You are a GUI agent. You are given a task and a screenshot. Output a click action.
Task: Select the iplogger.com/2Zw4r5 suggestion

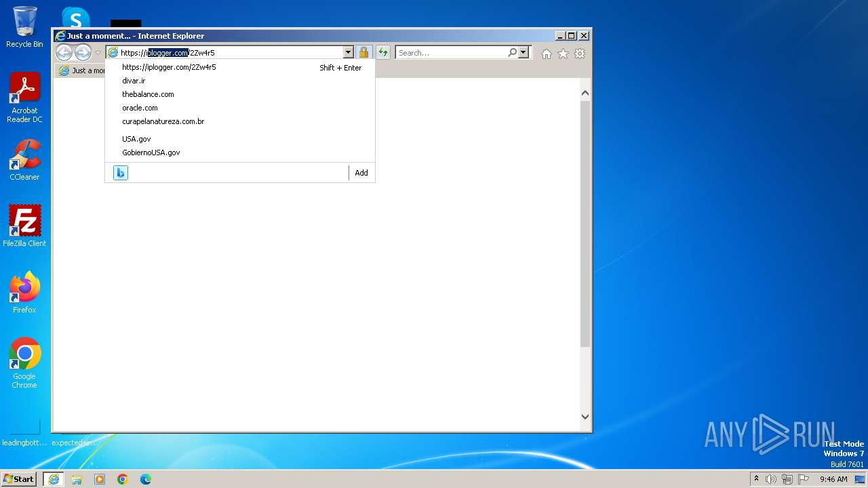click(x=240, y=67)
